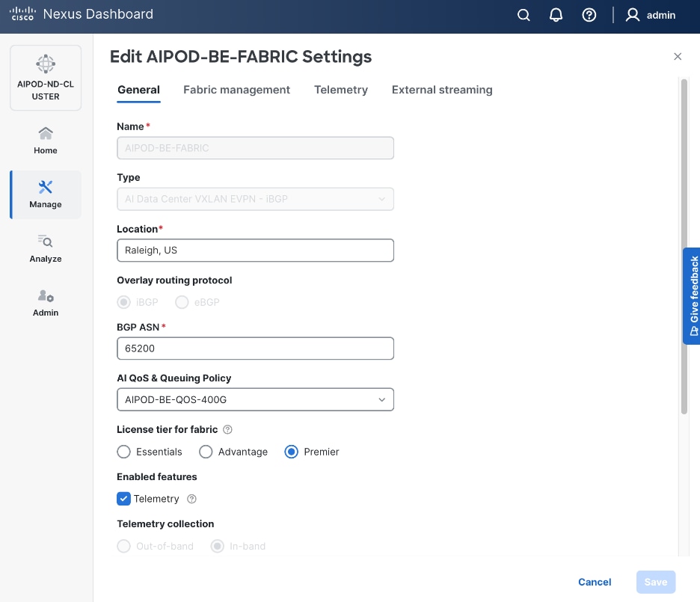The height and width of the screenshot is (602, 700).
Task: Go to Home in sidebar
Action: [46, 140]
